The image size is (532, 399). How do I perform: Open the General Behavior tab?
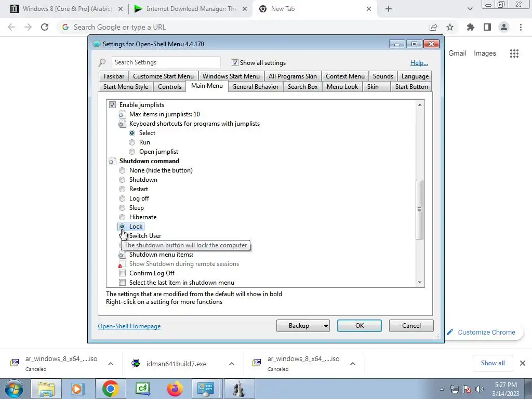[x=255, y=87]
